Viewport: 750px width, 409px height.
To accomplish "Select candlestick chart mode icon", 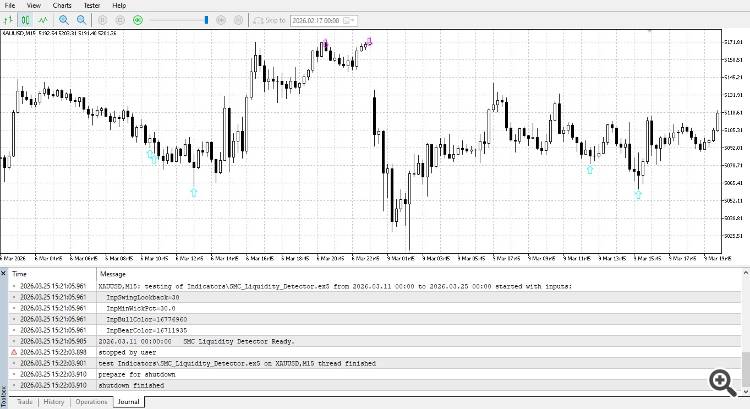I will tap(25, 20).
